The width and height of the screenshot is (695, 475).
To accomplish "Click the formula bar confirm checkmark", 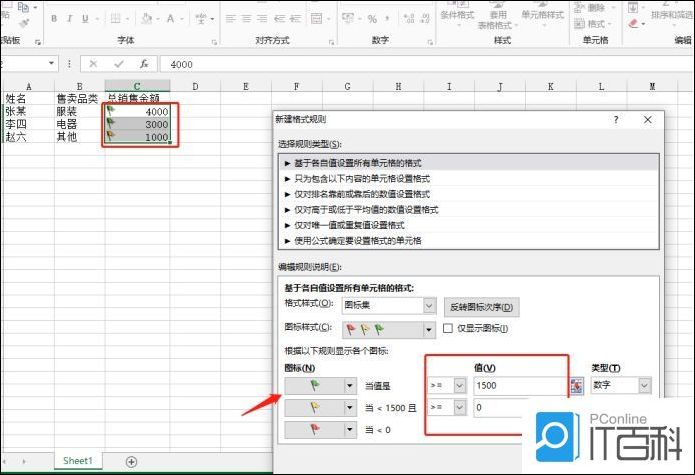I will [x=118, y=64].
